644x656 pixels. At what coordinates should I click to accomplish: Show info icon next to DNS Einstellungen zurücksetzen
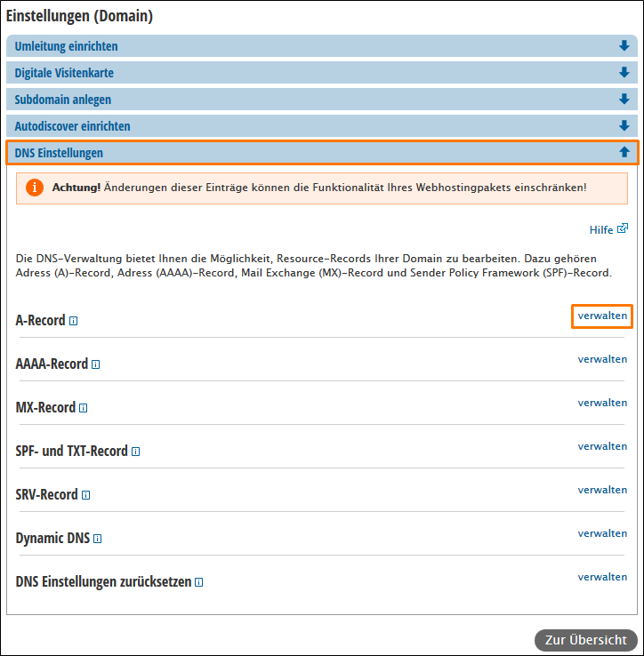pyautogui.click(x=199, y=582)
